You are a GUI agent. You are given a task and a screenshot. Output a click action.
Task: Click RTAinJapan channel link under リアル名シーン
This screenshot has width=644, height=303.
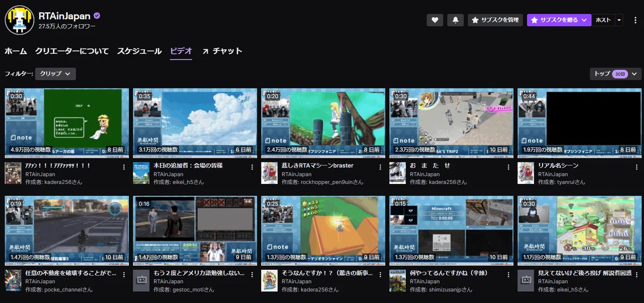pos(553,174)
